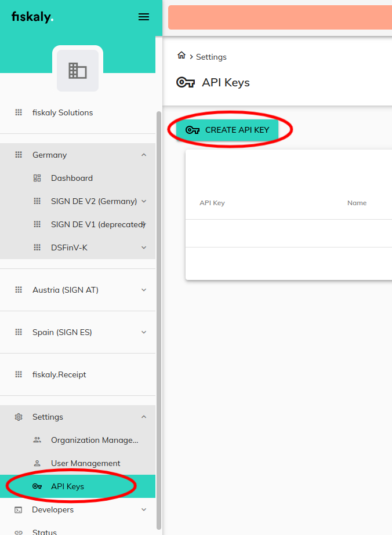392x535 pixels.
Task: Click the fiskaly.Receipt grid icon
Action: tap(19, 374)
